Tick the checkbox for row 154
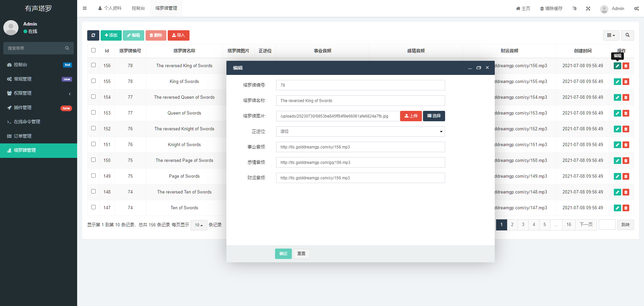 pos(93,97)
